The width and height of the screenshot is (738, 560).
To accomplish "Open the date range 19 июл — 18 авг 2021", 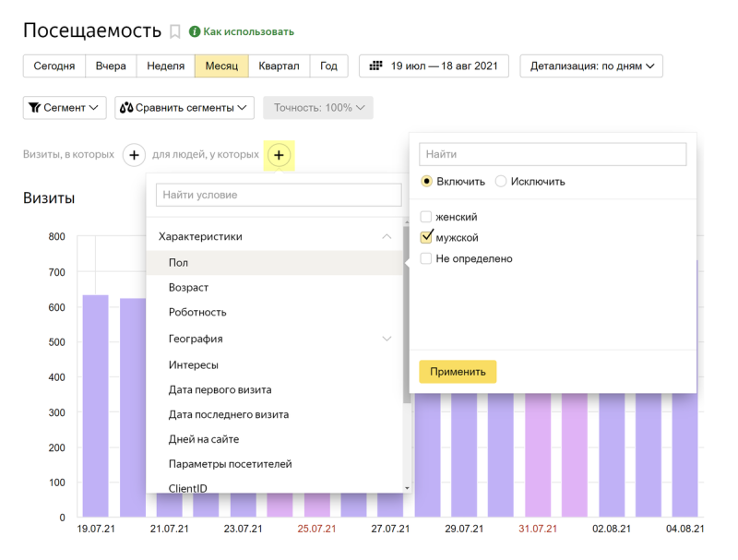I will [434, 66].
